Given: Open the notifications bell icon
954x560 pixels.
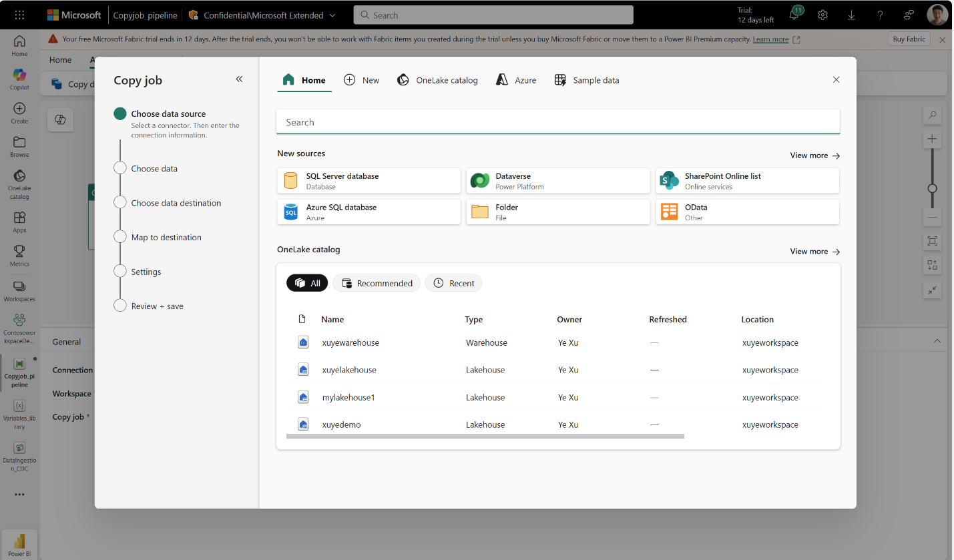Looking at the screenshot, I should [x=794, y=15].
